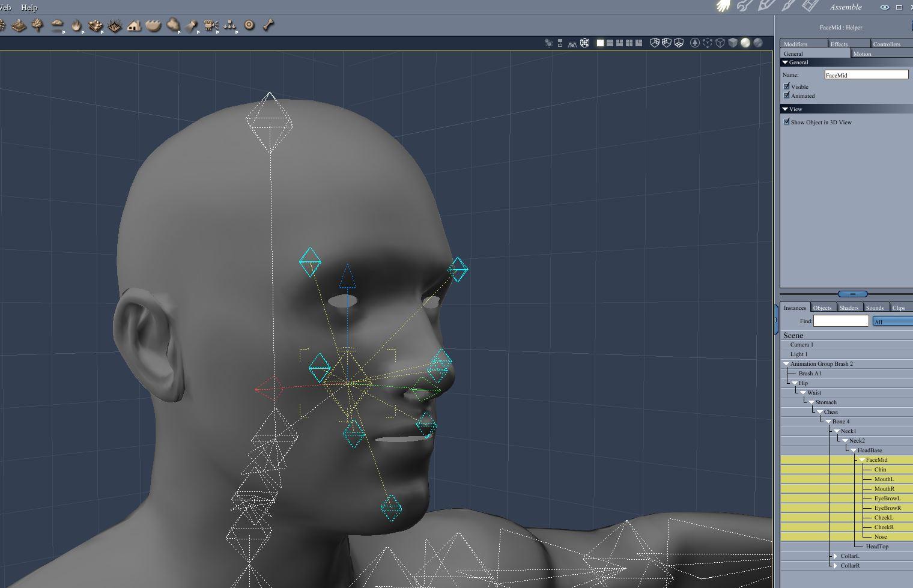Insert a camera object

(211, 25)
